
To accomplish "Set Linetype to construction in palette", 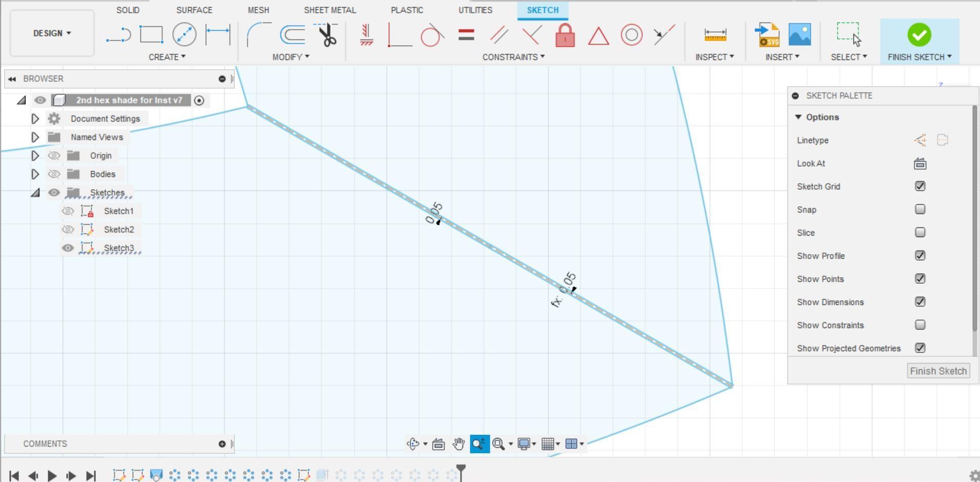I will point(920,140).
